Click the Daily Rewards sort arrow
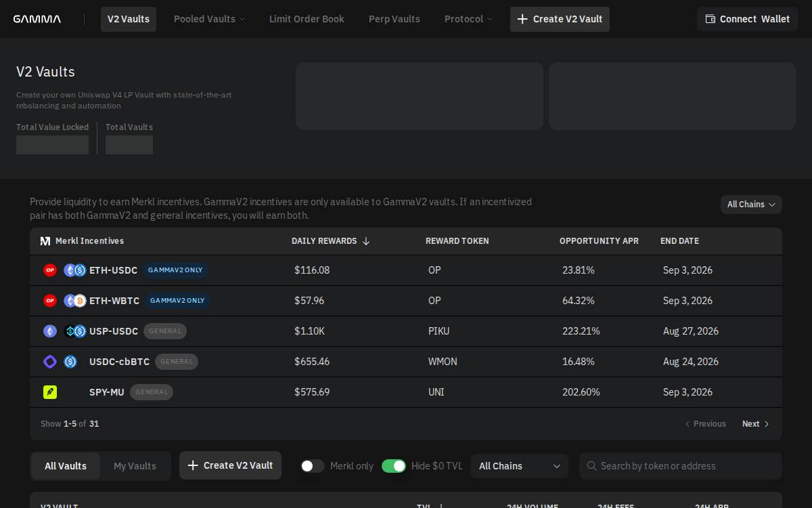The image size is (812, 508). tap(366, 241)
